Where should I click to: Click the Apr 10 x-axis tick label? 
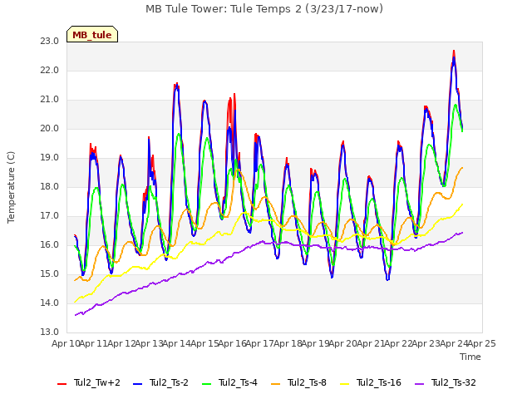66,343
